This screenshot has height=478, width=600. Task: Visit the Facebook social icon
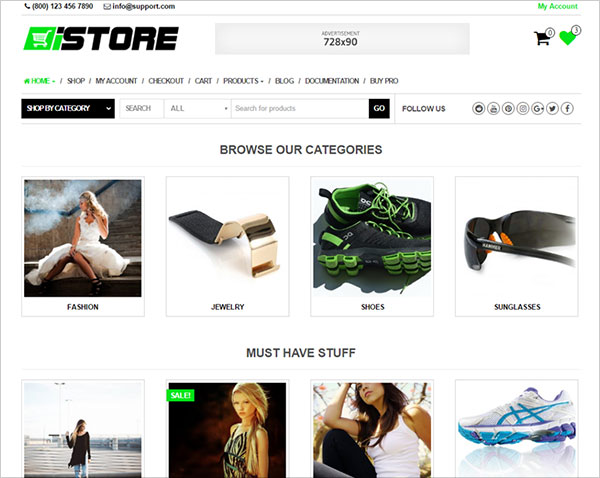[567, 109]
